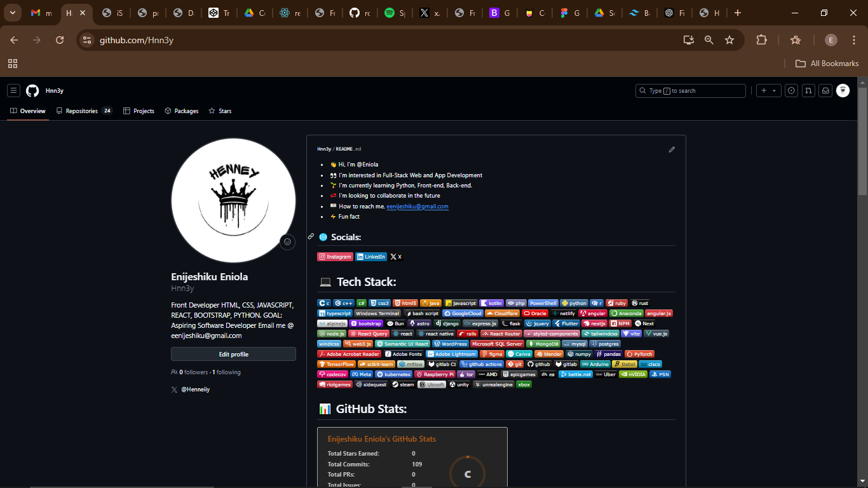Open the LinkedIn social badge
The image size is (868, 488).
point(371,257)
